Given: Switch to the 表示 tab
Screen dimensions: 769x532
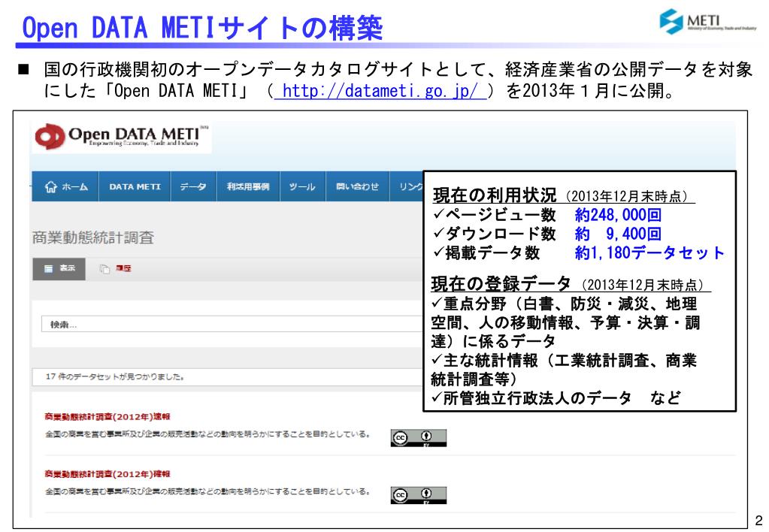Looking at the screenshot, I should [59, 269].
